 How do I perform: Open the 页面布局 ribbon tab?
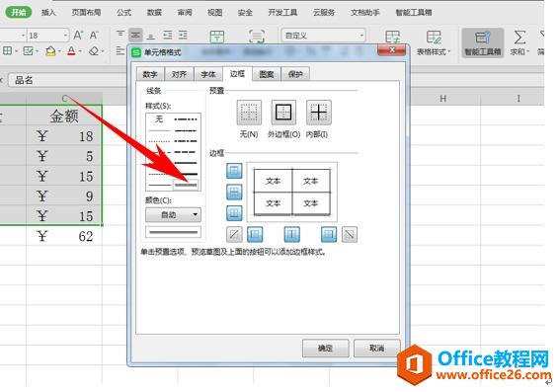pyautogui.click(x=87, y=13)
